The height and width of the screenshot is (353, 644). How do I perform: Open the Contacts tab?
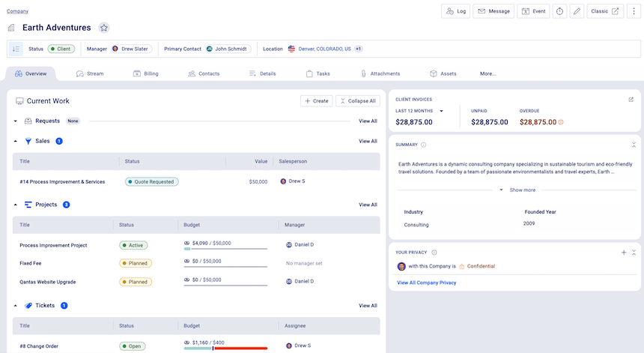[x=204, y=73]
